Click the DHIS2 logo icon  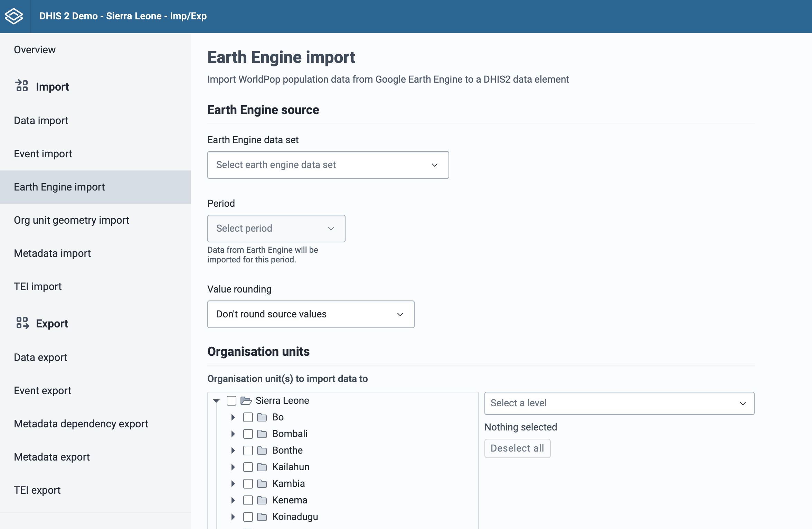click(x=14, y=16)
